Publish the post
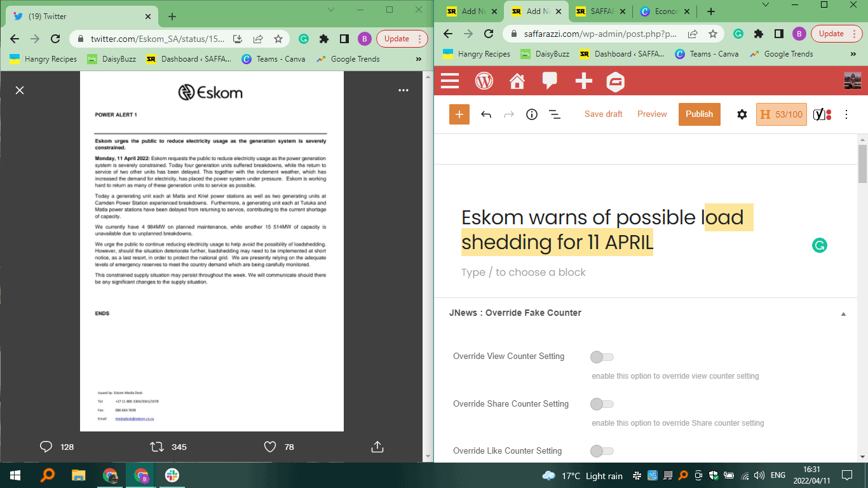The width and height of the screenshot is (868, 488). 700,114
